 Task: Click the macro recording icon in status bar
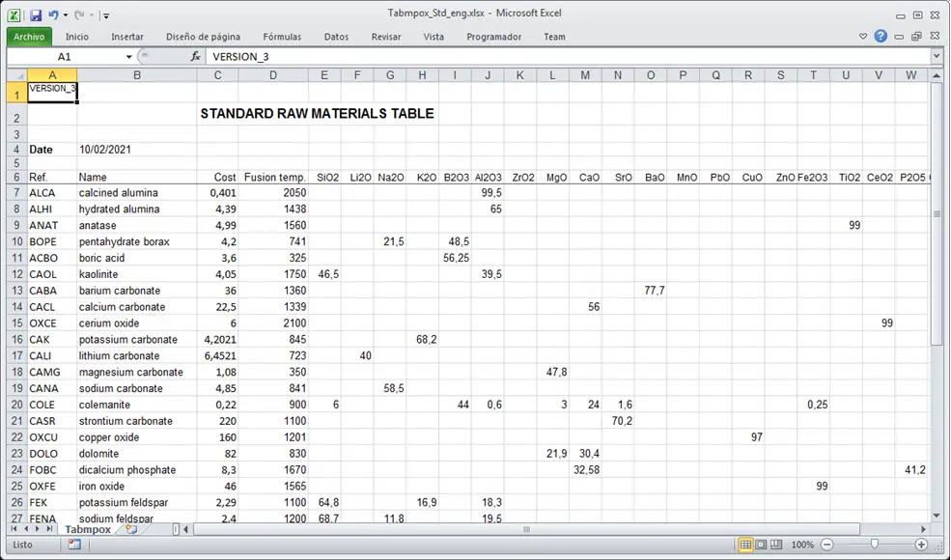coord(74,545)
